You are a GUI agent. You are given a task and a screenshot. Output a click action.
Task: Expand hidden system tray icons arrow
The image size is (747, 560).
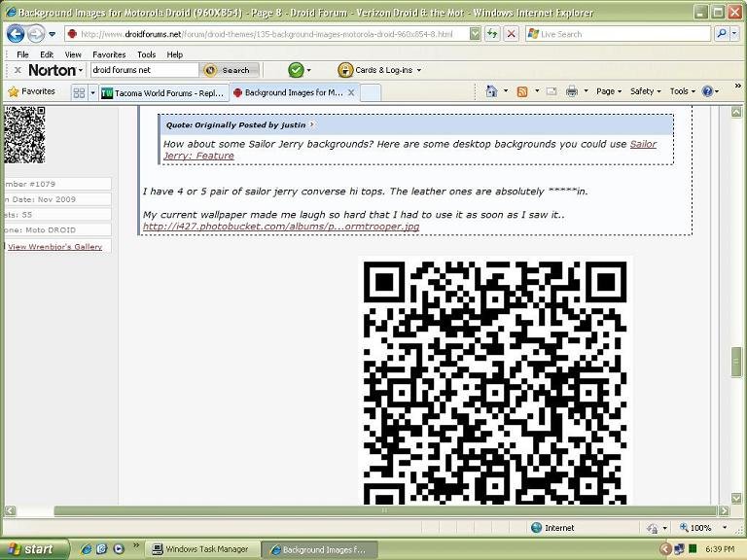point(665,549)
